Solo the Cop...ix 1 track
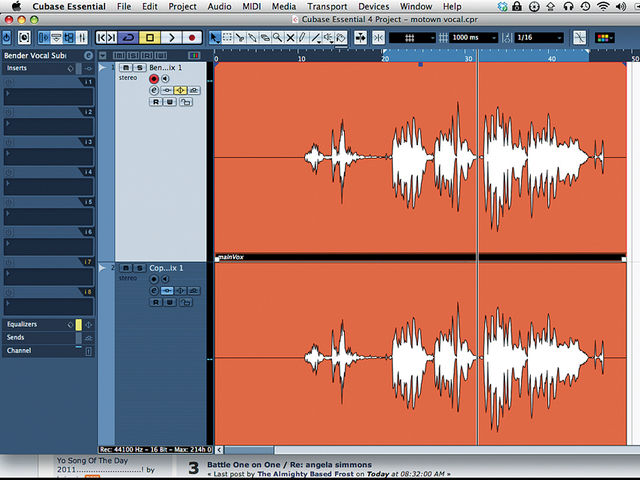The height and width of the screenshot is (480, 640). coord(140,268)
